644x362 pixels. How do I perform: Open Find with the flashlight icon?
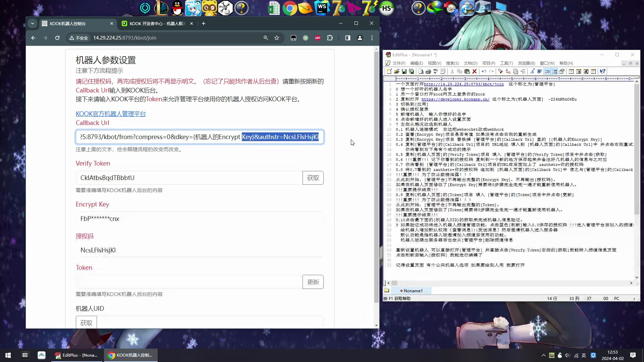(500, 71)
